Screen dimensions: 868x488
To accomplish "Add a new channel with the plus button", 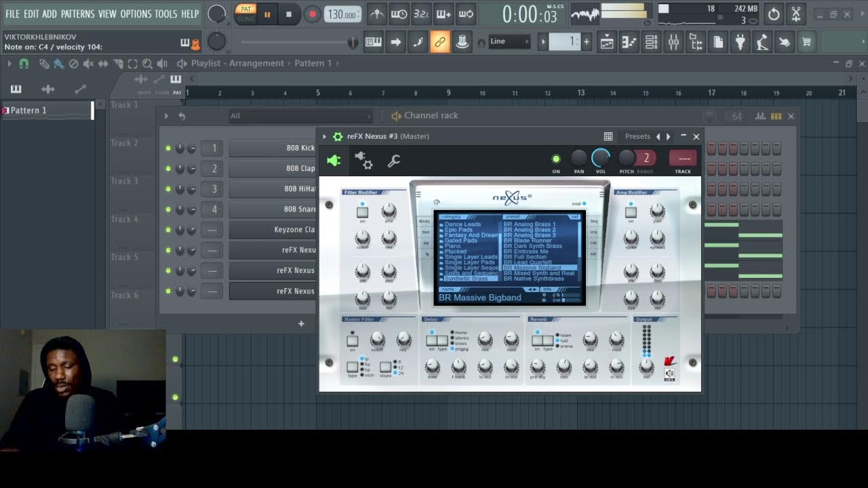I will coord(301,323).
